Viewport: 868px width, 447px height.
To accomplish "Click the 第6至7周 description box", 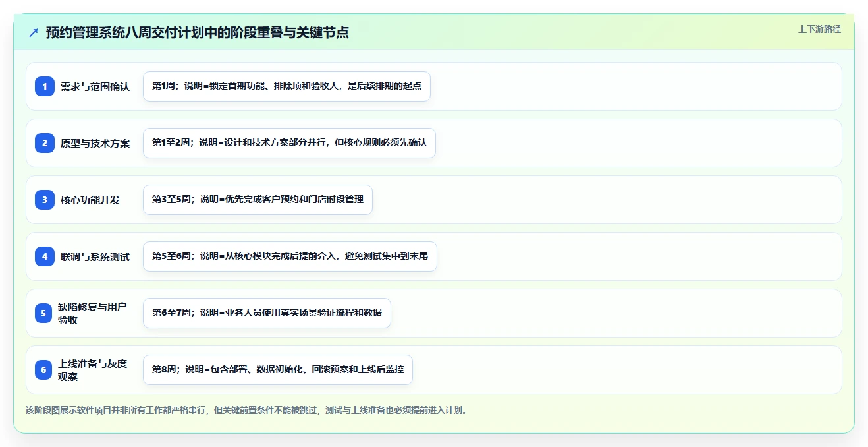I will [267, 313].
